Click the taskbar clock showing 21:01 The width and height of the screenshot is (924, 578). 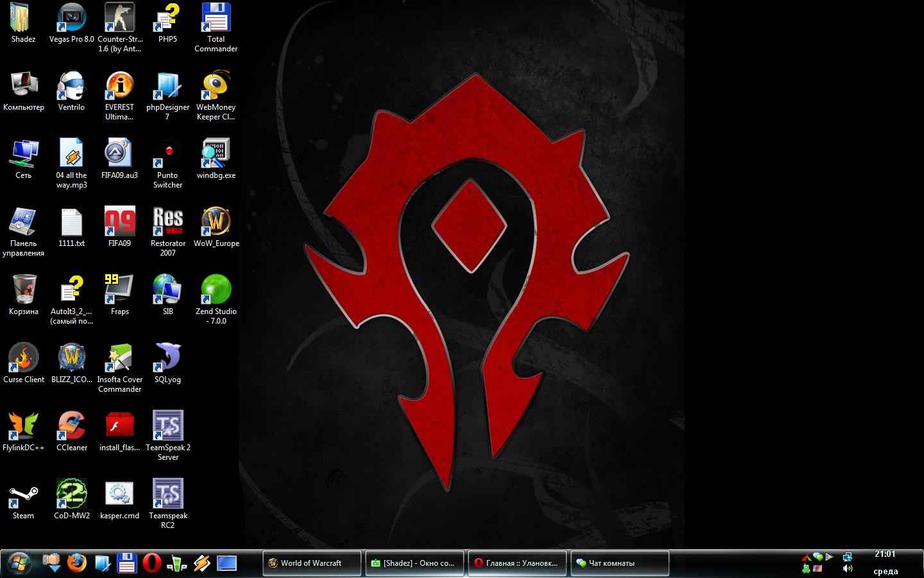click(x=885, y=554)
